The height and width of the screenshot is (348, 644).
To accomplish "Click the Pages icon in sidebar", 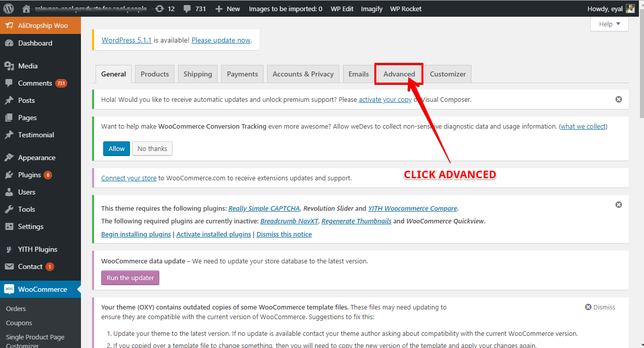I will click(9, 118).
